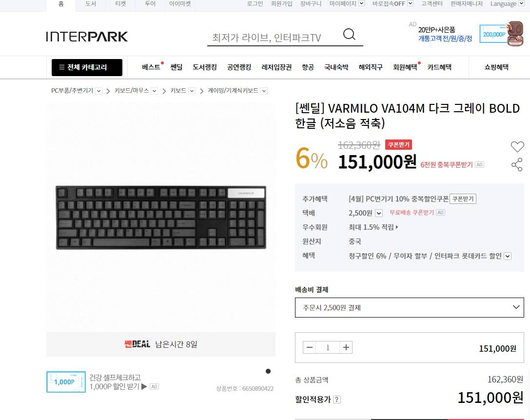Add product to wishlist with heart icon

tap(517, 146)
